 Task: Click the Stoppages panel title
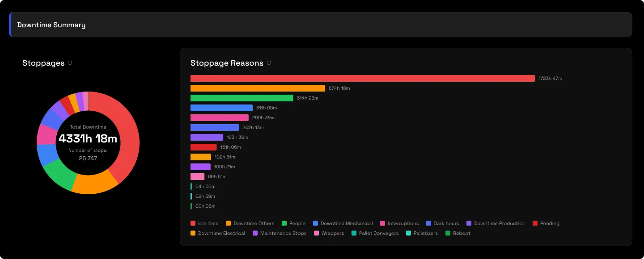[x=43, y=63]
